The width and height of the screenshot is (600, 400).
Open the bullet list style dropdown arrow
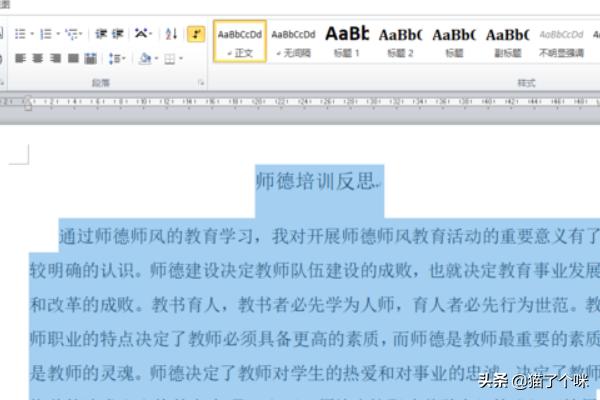[x=32, y=34]
